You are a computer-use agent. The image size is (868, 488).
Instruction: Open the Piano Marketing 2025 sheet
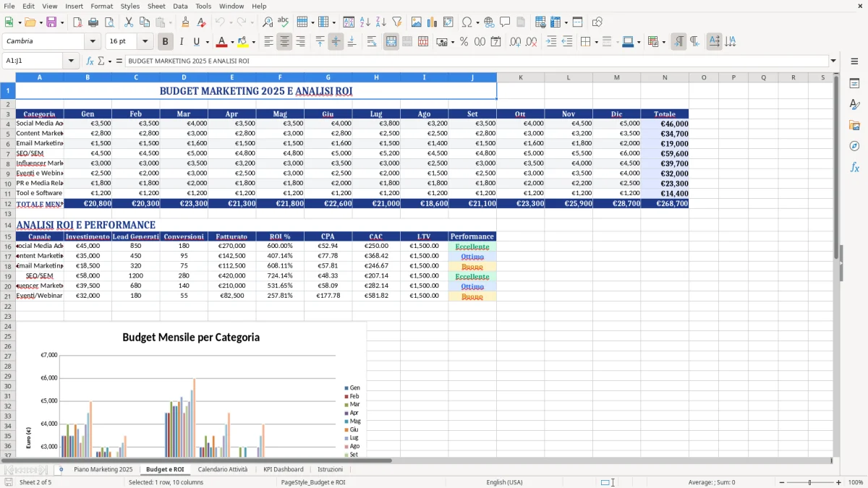click(103, 468)
